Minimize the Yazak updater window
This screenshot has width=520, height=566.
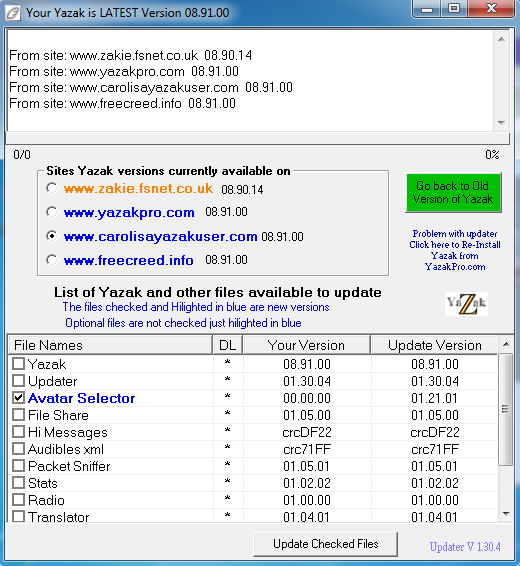click(x=427, y=9)
